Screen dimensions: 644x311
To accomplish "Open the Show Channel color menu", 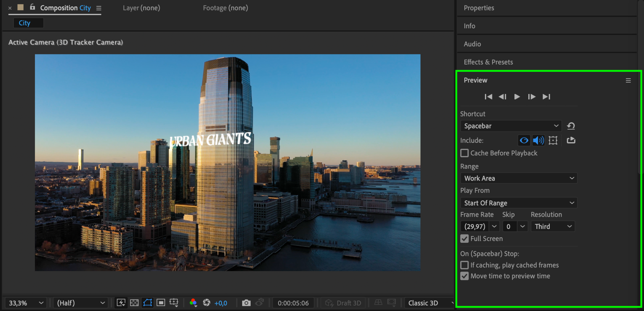I will click(193, 303).
